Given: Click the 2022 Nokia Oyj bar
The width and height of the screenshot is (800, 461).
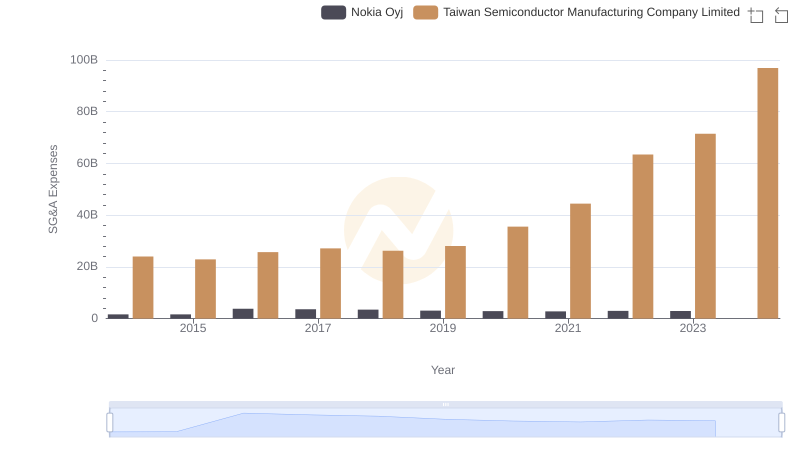Looking at the screenshot, I should [x=618, y=315].
